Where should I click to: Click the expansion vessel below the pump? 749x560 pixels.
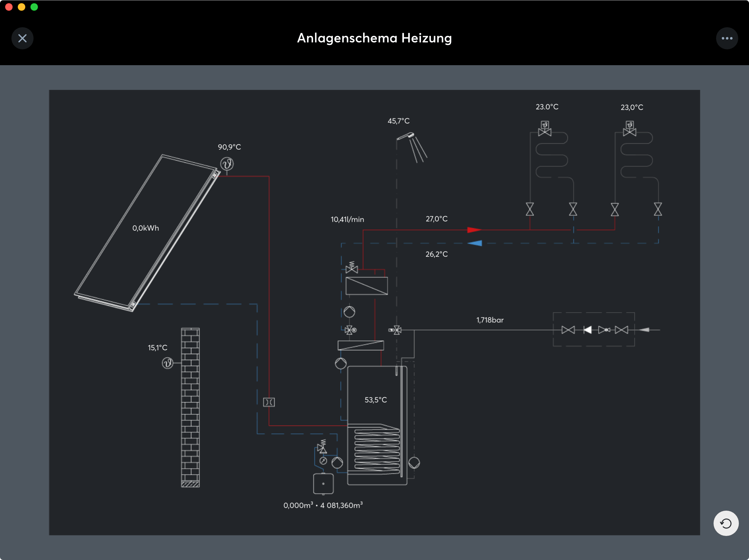tap(323, 483)
